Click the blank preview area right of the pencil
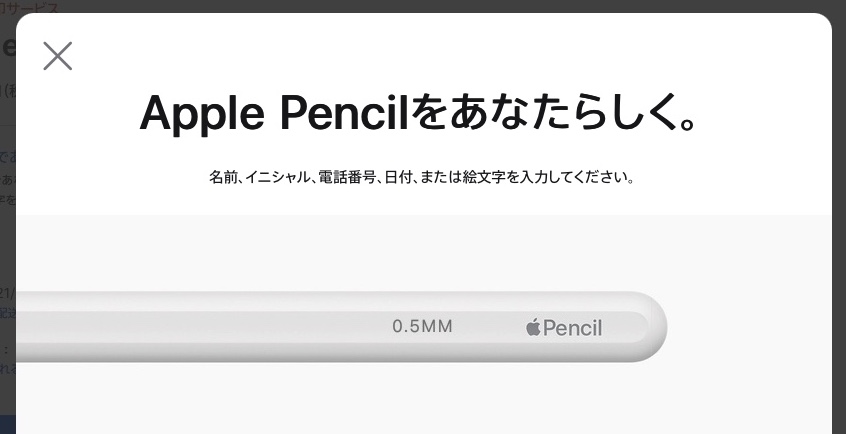The width and height of the screenshot is (846, 434). [x=750, y=327]
